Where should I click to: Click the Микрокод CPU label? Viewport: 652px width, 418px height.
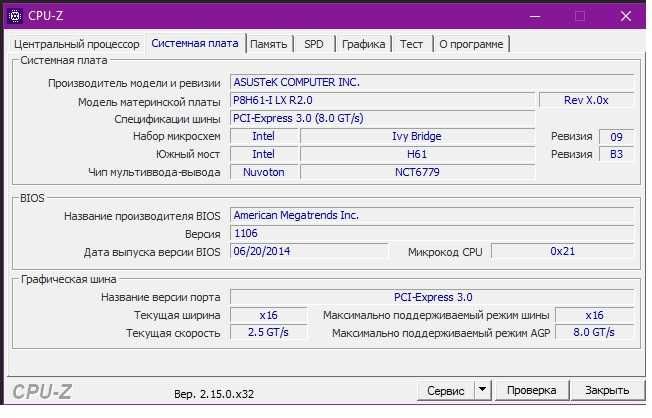[x=445, y=252]
